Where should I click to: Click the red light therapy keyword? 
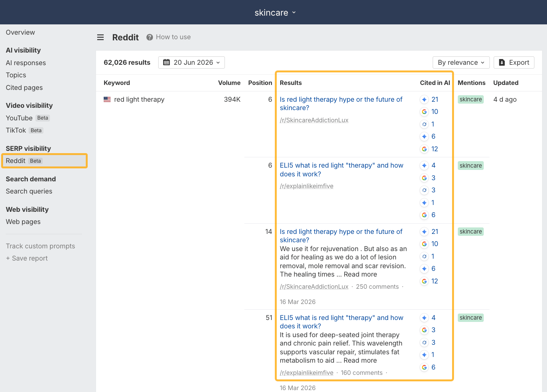click(139, 99)
